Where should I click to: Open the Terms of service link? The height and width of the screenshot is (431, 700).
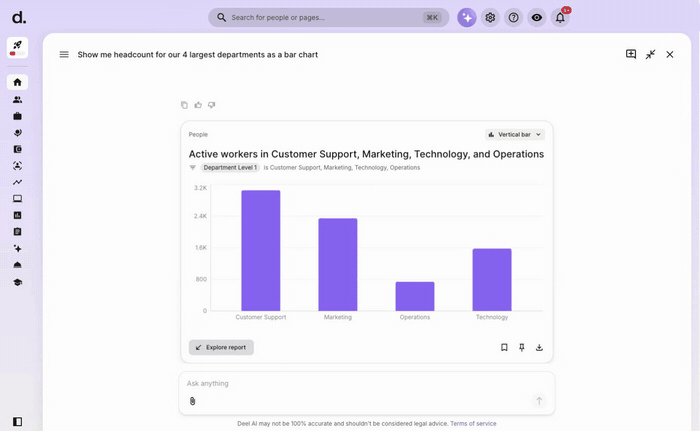point(473,423)
